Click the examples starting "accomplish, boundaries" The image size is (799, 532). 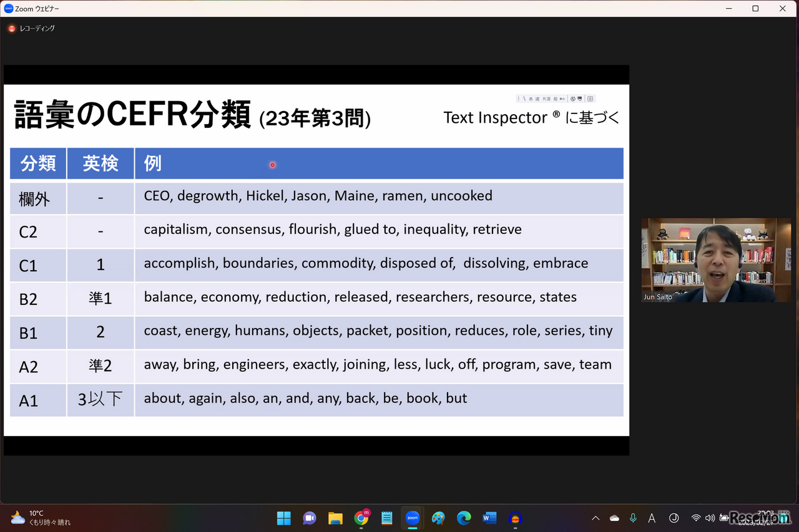point(366,263)
